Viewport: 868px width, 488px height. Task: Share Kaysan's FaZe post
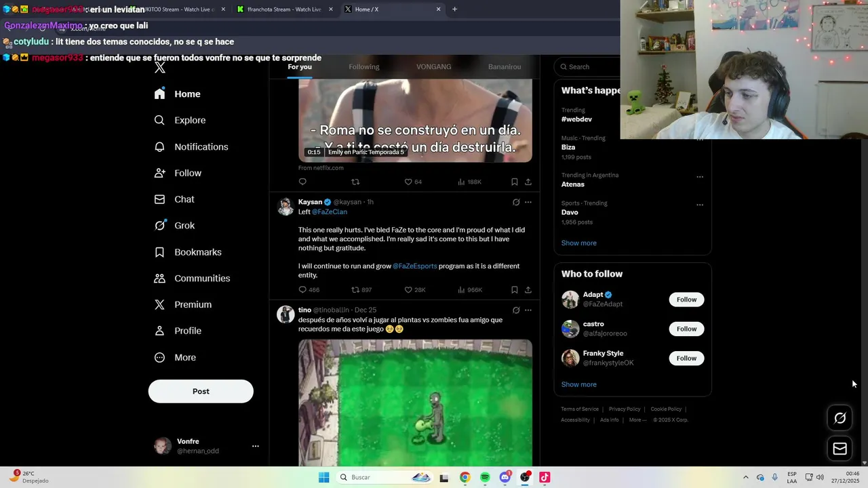pos(528,289)
